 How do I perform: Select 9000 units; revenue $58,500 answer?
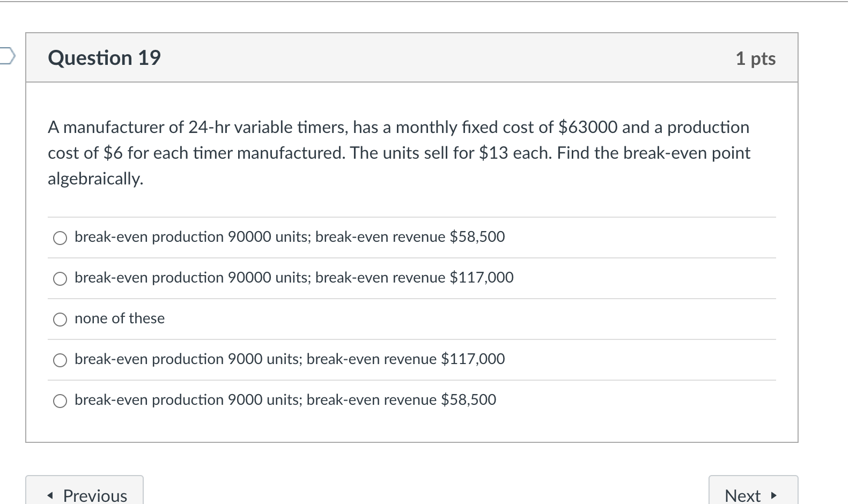point(60,401)
